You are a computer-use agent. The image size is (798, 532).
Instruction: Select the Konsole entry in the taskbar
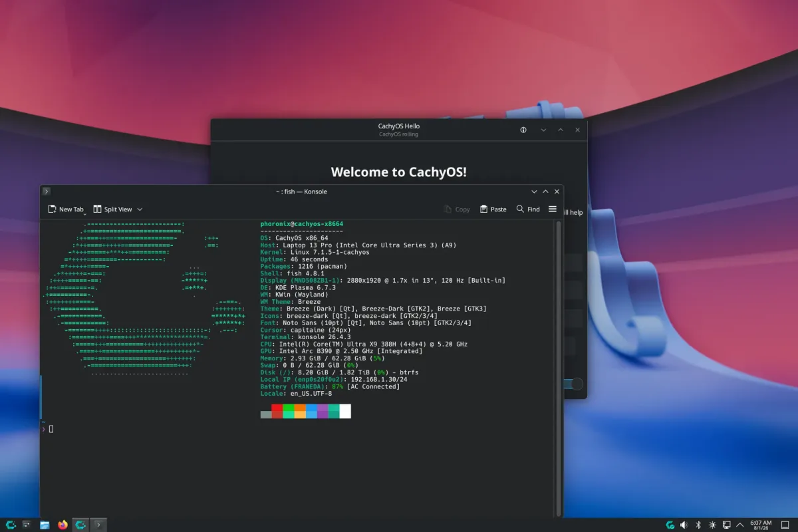click(98, 525)
